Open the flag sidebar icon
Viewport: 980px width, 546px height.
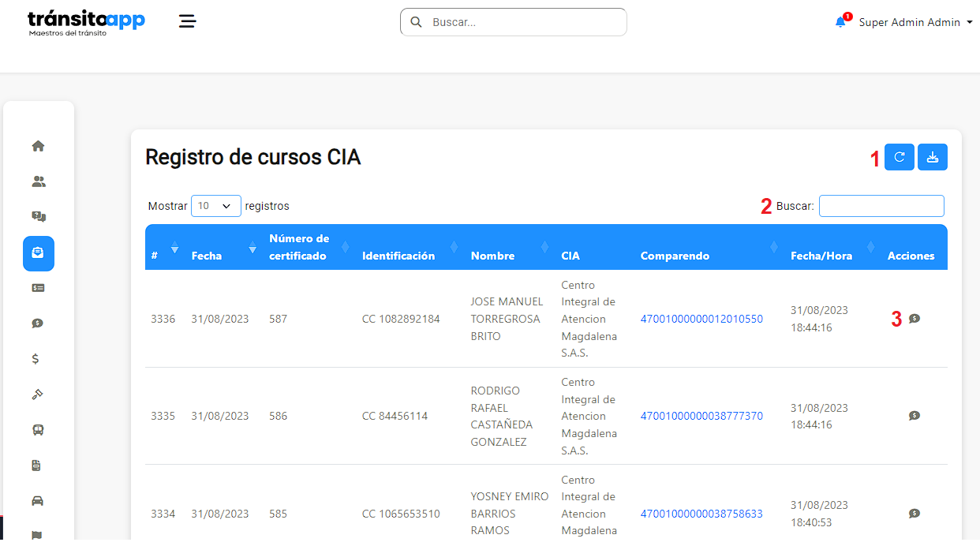pyautogui.click(x=38, y=536)
